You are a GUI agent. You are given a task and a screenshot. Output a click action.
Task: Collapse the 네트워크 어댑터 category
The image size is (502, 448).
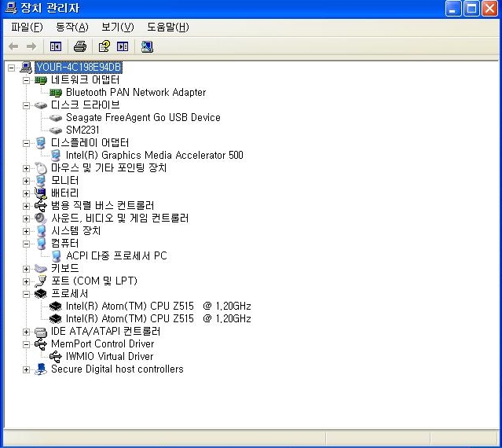click(26, 80)
